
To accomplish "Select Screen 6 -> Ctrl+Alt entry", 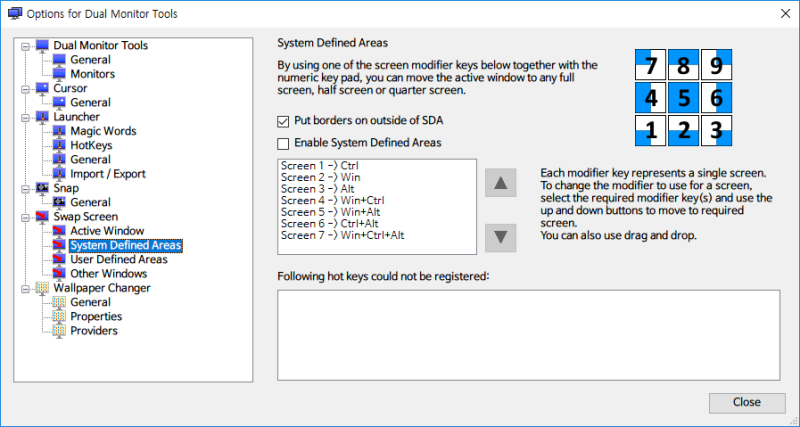I will (x=330, y=224).
